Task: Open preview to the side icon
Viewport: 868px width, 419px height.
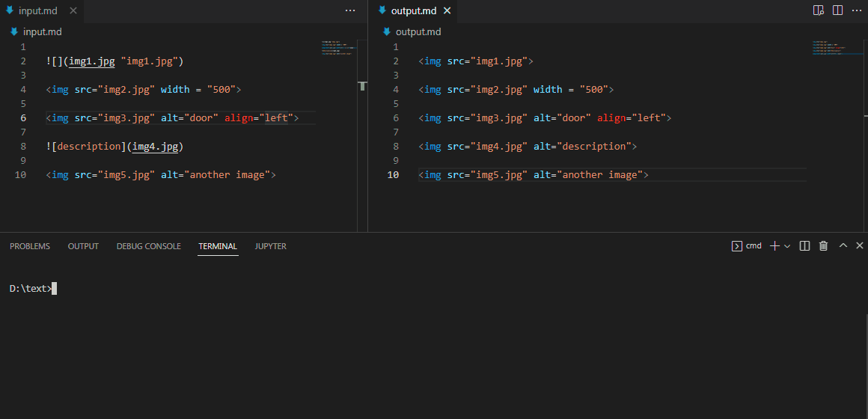Action: coord(819,10)
